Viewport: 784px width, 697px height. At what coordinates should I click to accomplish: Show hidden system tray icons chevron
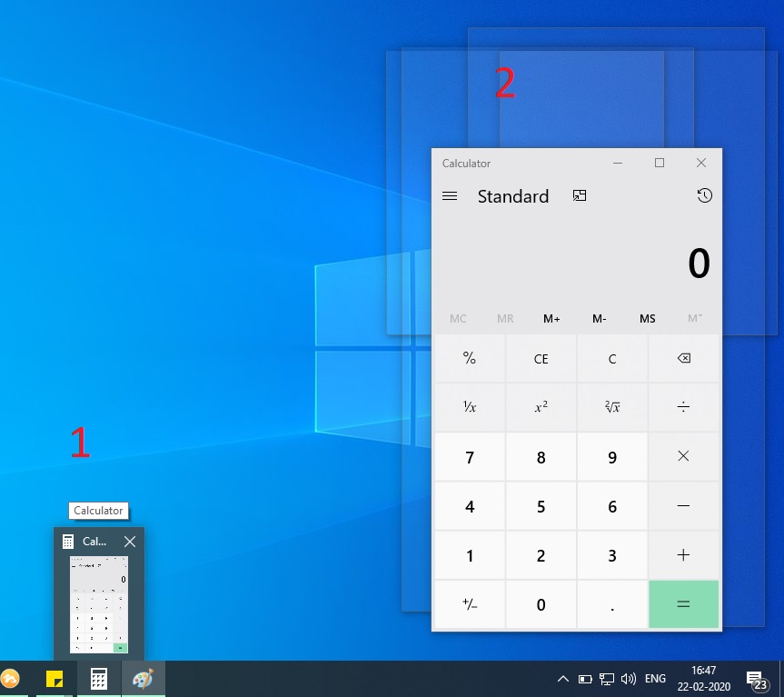point(563,679)
